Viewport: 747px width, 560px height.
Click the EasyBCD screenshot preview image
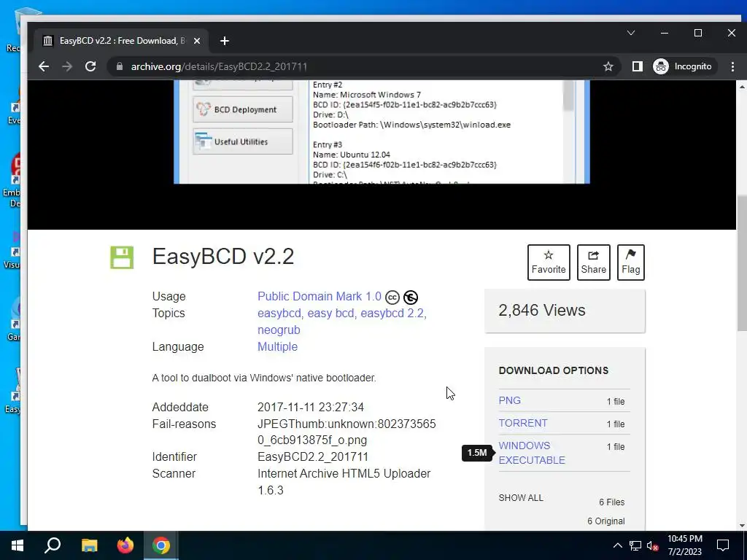(382, 132)
